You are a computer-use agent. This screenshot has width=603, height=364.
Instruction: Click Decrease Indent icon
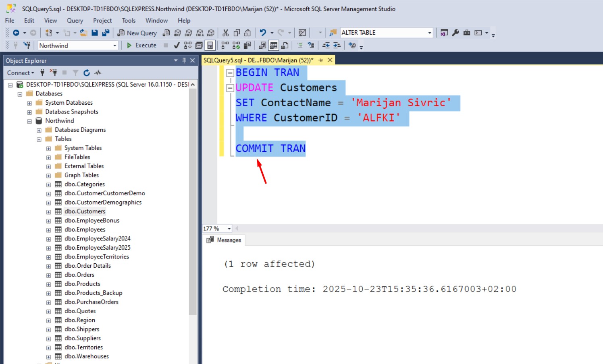pos(326,45)
